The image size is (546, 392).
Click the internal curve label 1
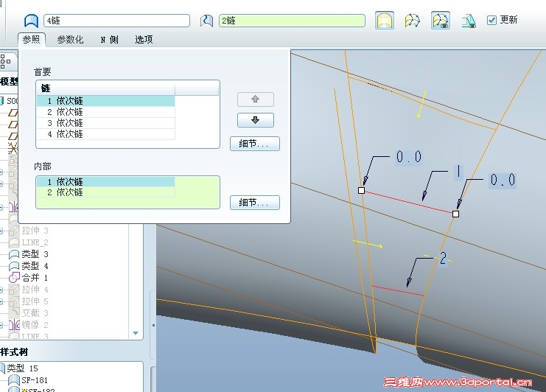click(x=458, y=172)
